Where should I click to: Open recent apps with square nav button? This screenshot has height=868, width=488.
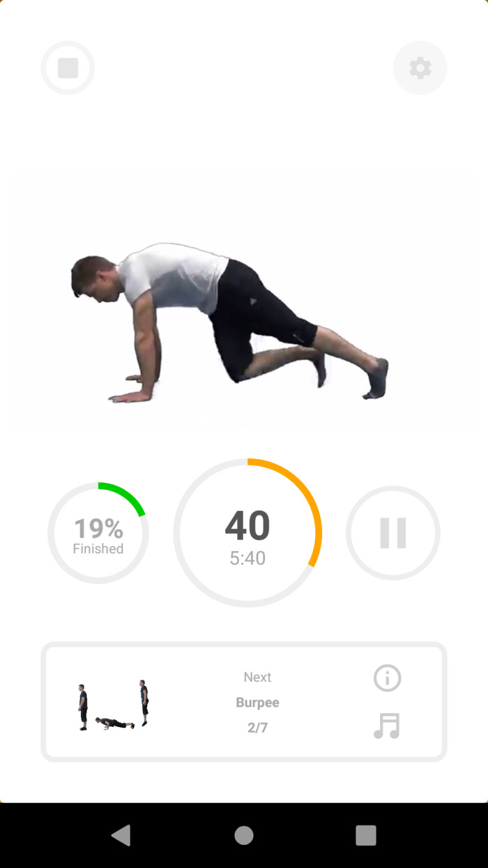[x=366, y=835]
